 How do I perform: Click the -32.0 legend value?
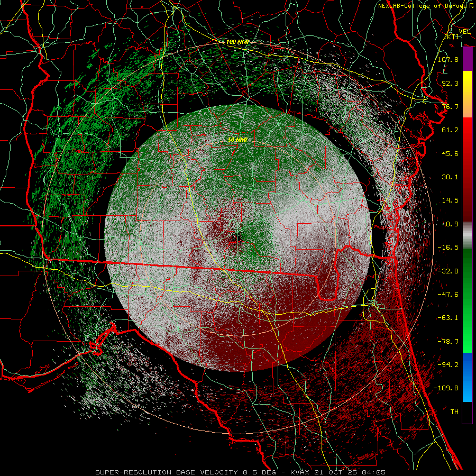pos(448,271)
